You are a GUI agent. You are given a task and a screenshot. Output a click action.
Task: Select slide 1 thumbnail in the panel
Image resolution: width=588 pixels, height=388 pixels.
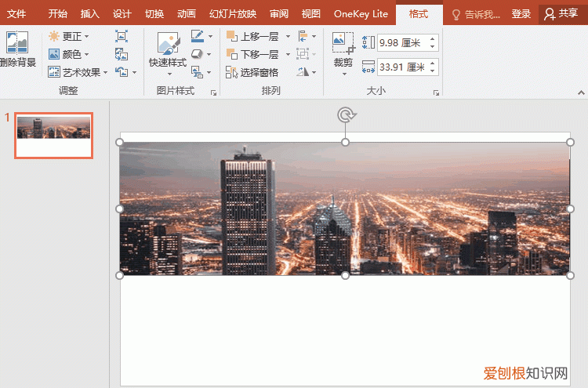point(54,135)
